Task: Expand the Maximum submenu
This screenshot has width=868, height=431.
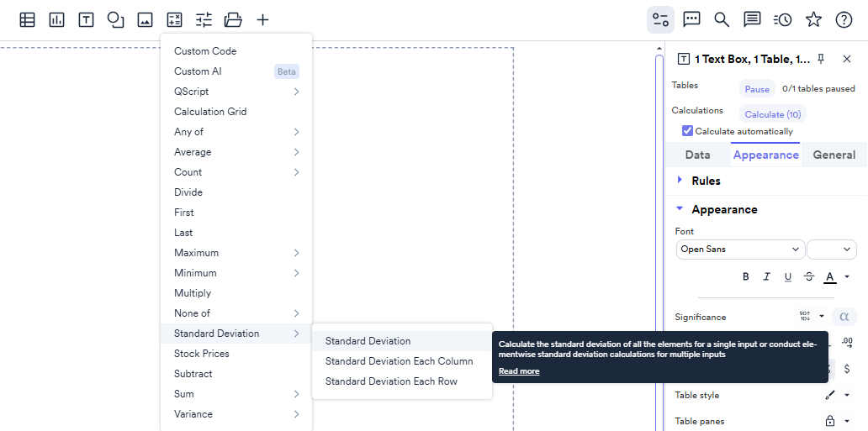Action: (x=236, y=253)
